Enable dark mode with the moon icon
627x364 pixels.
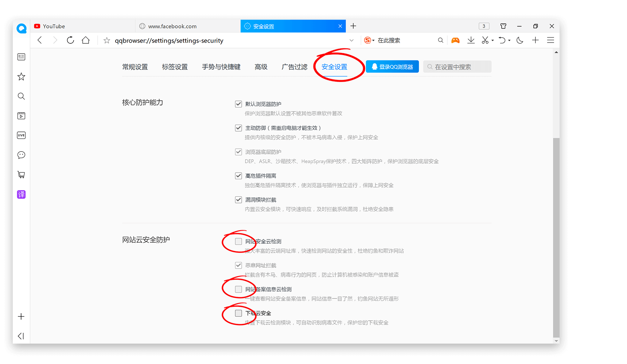pyautogui.click(x=520, y=40)
